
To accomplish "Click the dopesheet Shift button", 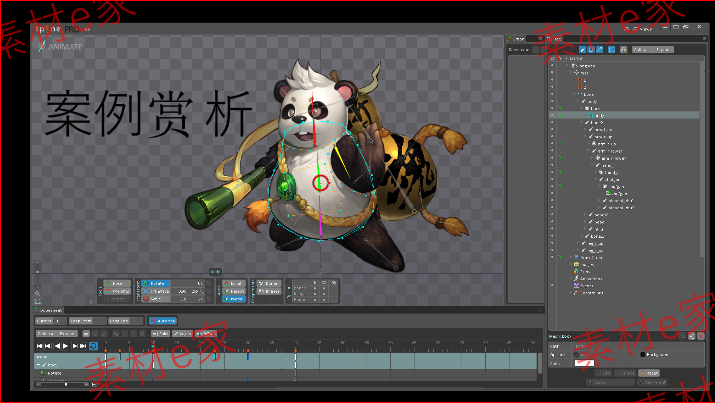I will pyautogui.click(x=160, y=334).
